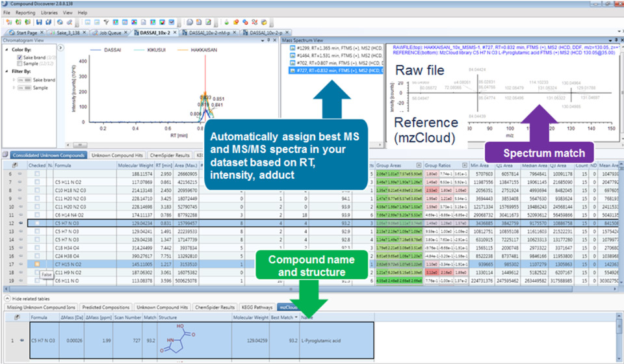
Task: Switch the Sake brand filter ON toggle
Action: 24,80
